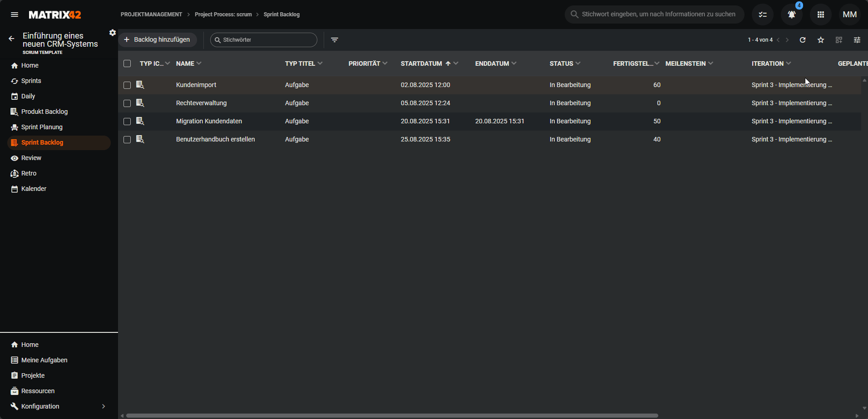
Task: Expand the Priorität column dropdown
Action: point(385,63)
